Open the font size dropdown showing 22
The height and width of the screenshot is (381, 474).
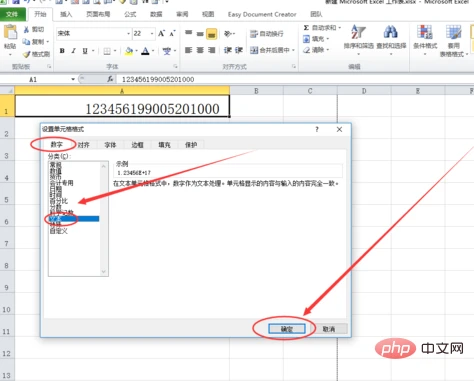click(x=152, y=34)
